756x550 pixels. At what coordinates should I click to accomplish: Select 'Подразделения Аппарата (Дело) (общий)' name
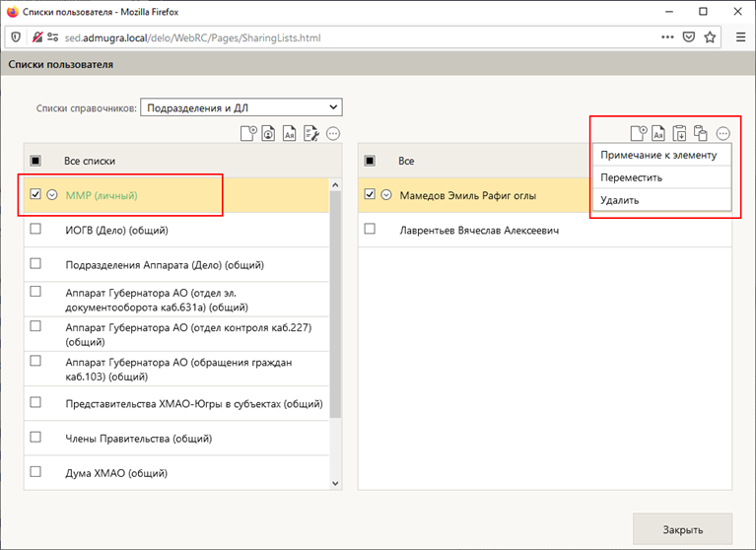pyautogui.click(x=165, y=265)
